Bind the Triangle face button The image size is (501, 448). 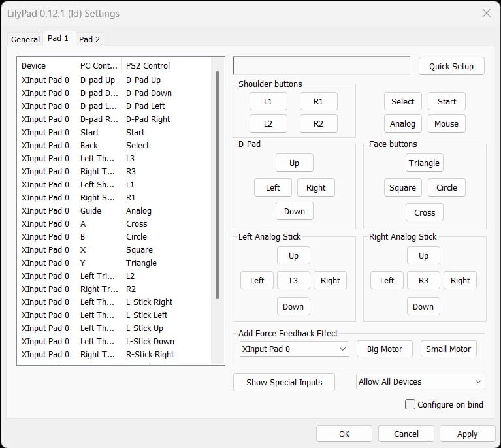coord(425,163)
